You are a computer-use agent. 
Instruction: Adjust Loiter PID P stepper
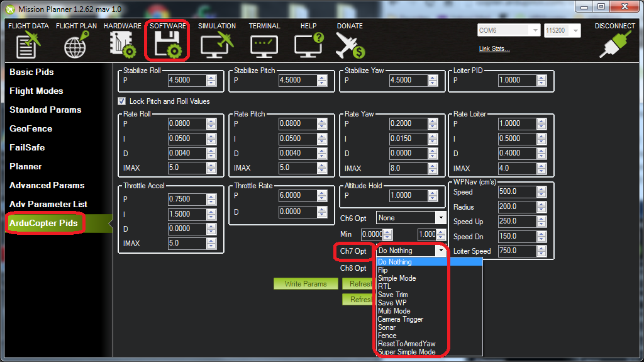(x=541, y=80)
